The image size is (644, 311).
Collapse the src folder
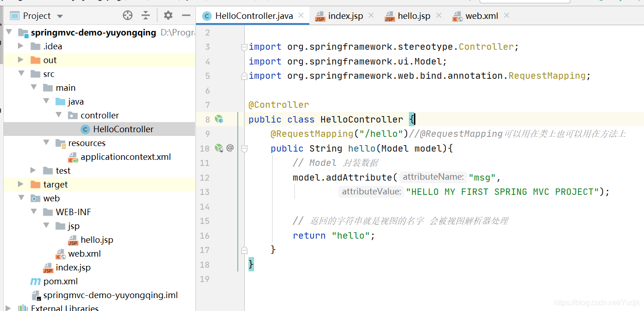point(20,74)
